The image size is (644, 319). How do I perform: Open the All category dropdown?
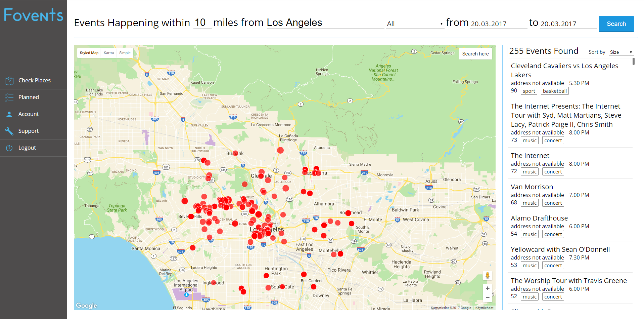tap(415, 24)
